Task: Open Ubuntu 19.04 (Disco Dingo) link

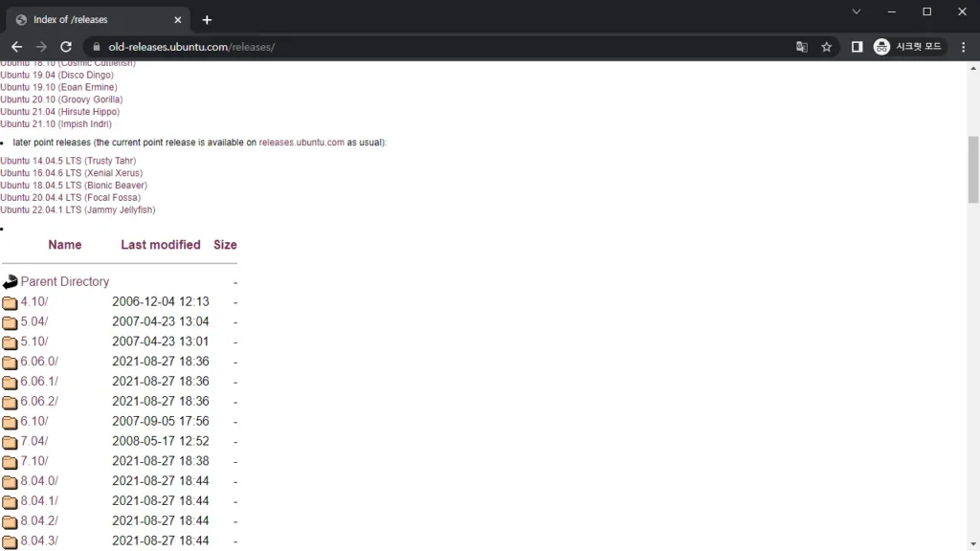Action: pyautogui.click(x=56, y=75)
